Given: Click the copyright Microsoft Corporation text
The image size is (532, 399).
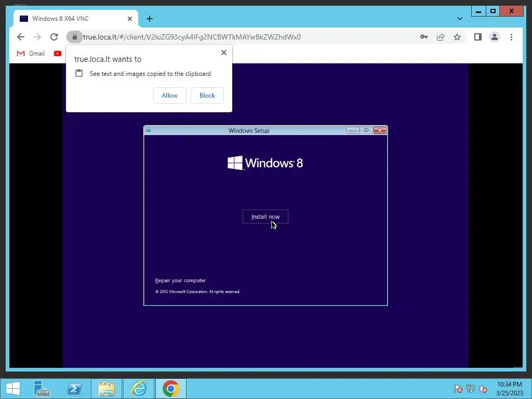Looking at the screenshot, I should [197, 291].
